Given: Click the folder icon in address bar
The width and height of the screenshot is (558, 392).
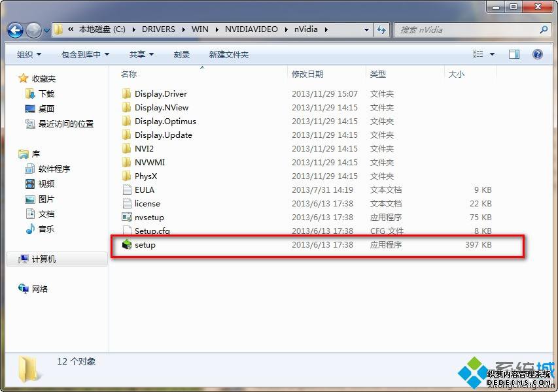Looking at the screenshot, I should pos(58,29).
